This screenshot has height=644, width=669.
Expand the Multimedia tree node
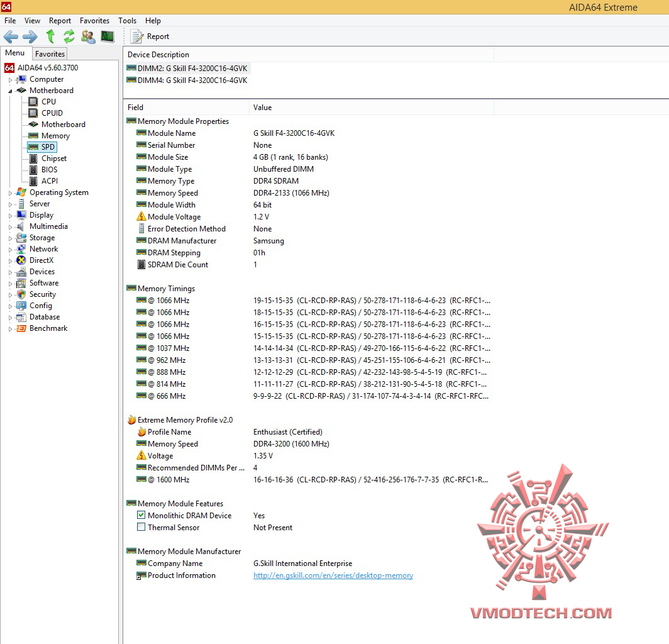coord(10,227)
